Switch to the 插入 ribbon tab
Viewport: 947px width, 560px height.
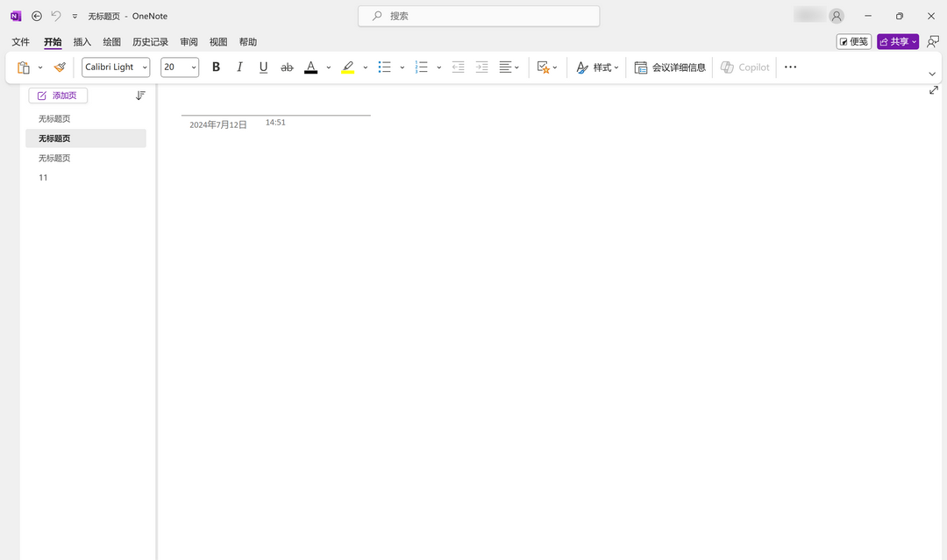pos(82,41)
